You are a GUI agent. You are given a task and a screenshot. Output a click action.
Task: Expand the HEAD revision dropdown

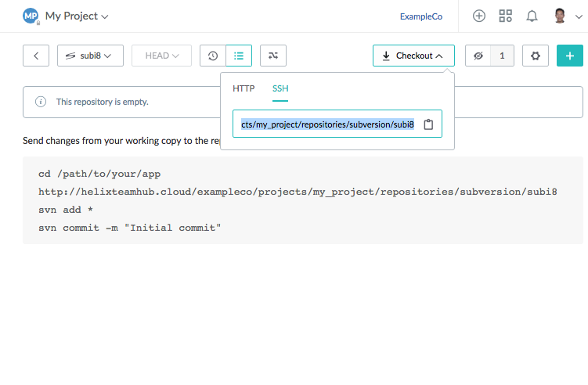click(x=161, y=56)
